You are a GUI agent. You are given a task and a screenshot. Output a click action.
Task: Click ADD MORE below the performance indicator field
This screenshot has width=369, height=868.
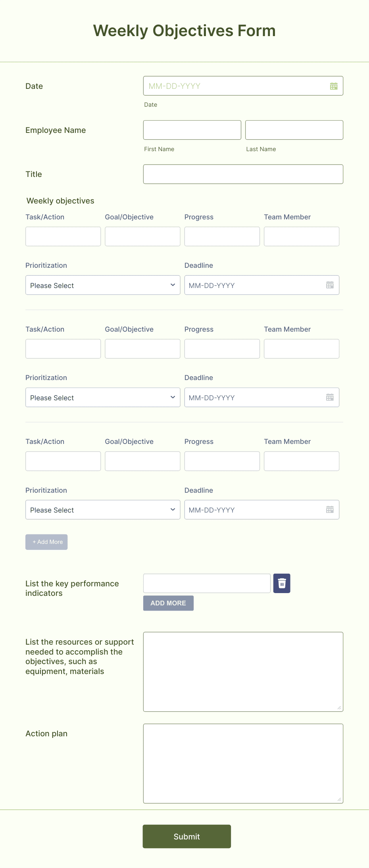[168, 603]
